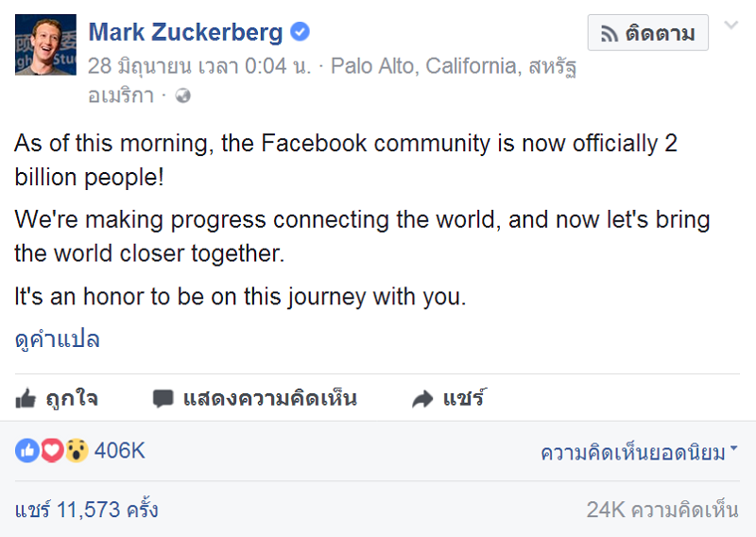
Task: Open the 24K ความคิดเห็น comments count
Action: point(661,511)
